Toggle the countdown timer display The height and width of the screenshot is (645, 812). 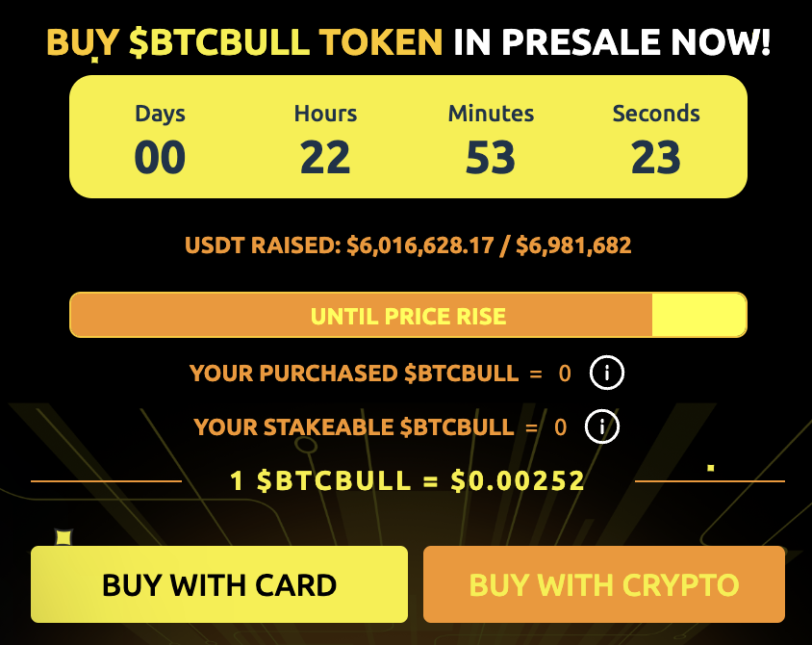coord(406,136)
